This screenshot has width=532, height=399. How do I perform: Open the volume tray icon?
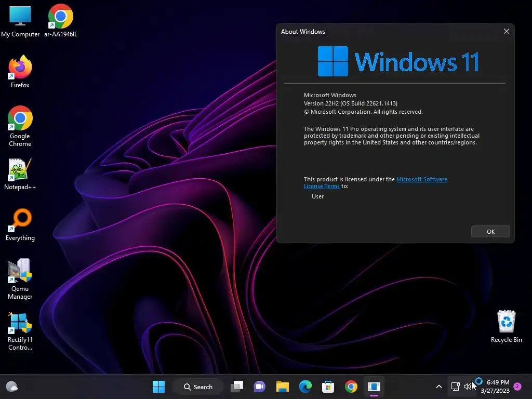point(467,387)
